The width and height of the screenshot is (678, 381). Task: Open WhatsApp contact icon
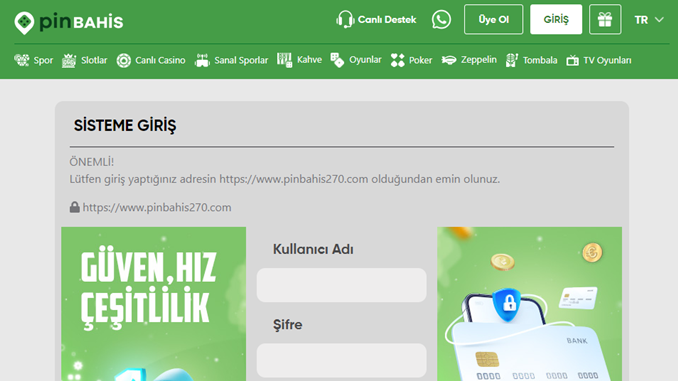(441, 19)
